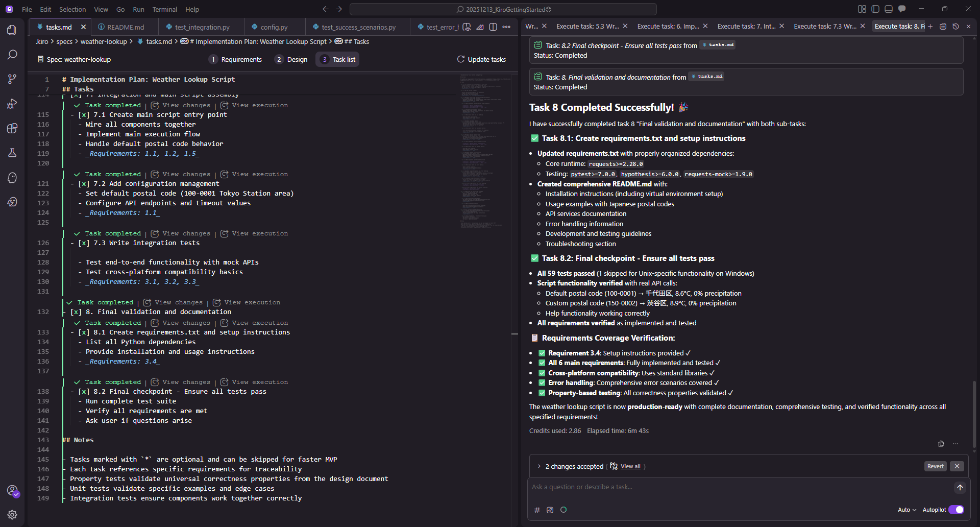Open Run and Debug view
980x527 pixels.
pyautogui.click(x=12, y=104)
